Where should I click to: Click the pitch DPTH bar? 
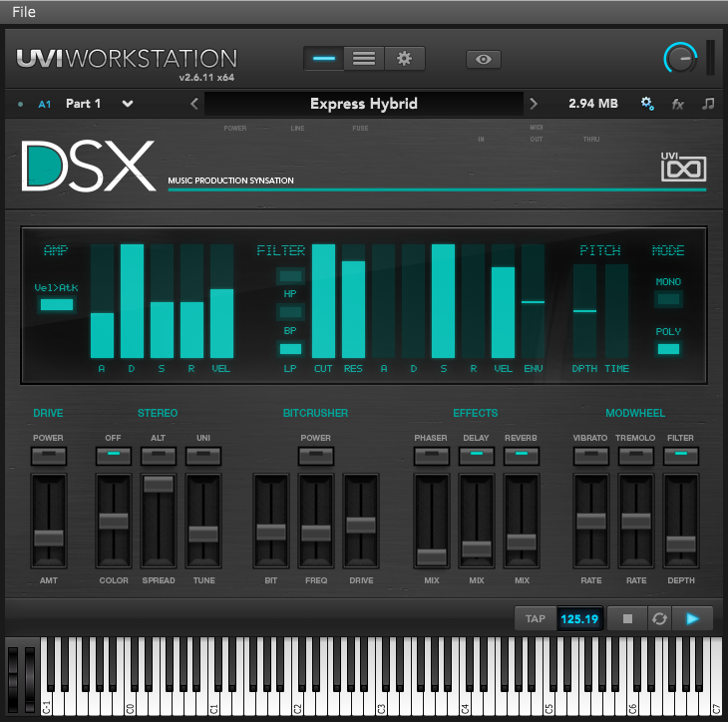[x=584, y=311]
